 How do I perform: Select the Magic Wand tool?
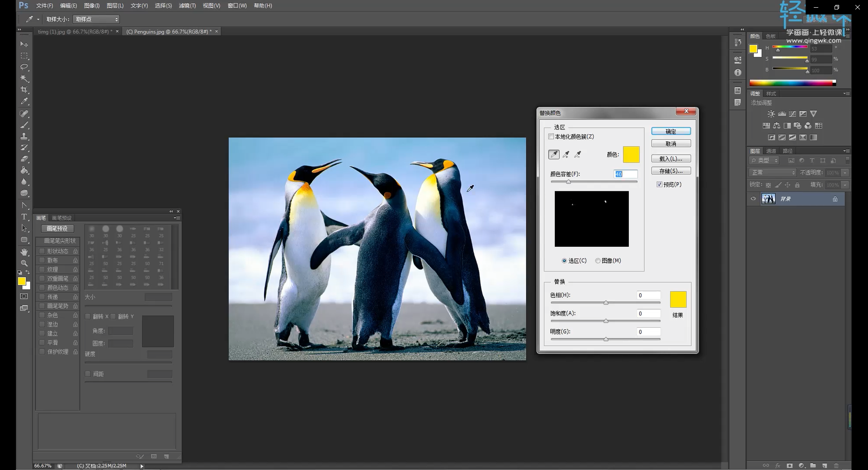pos(24,78)
